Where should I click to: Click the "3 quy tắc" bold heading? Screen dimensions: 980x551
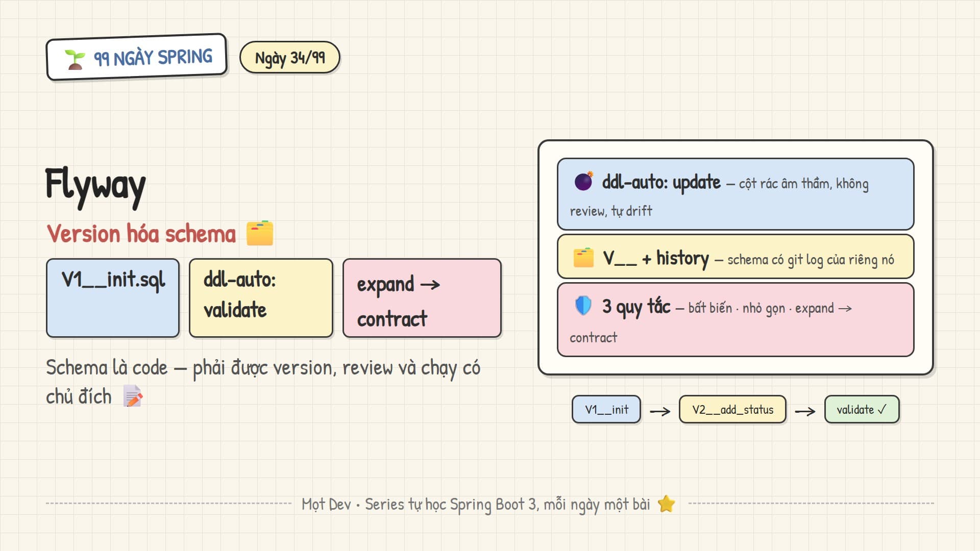(x=636, y=307)
